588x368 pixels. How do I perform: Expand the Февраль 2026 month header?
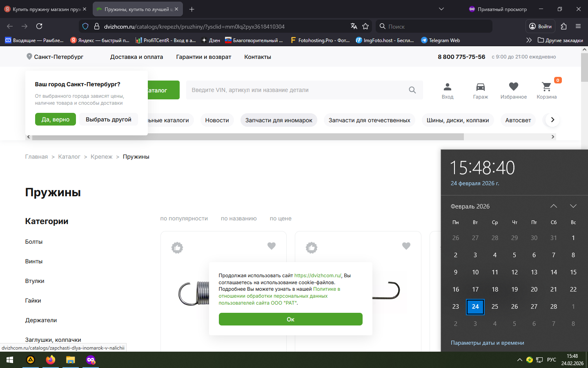pos(470,206)
